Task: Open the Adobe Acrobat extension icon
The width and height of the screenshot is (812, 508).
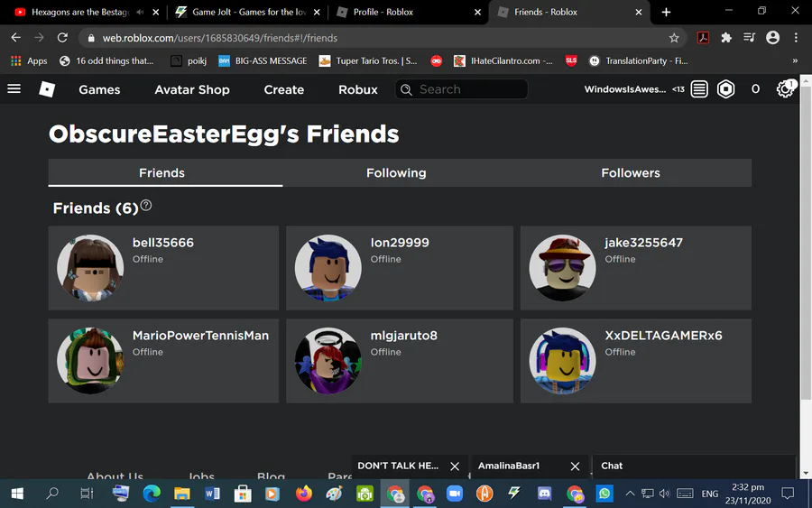Action: pos(703,38)
